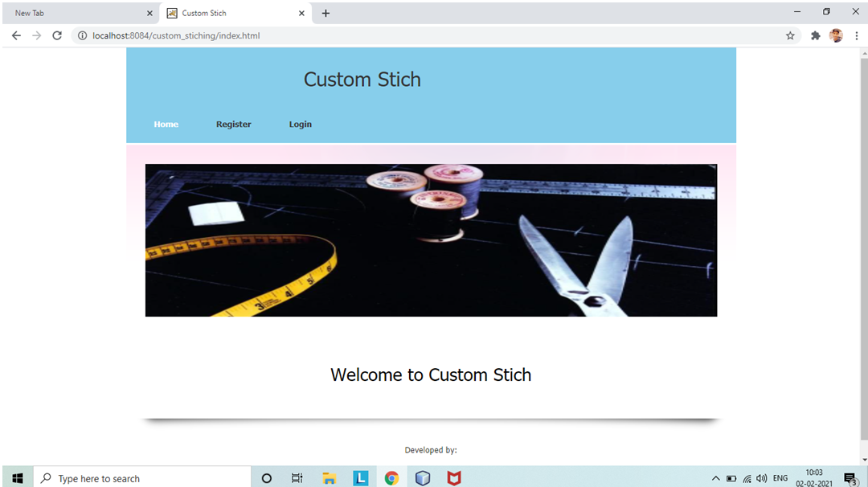Viewport: 868px width, 487px height.
Task: Click the browser forward arrow
Action: pyautogui.click(x=36, y=35)
